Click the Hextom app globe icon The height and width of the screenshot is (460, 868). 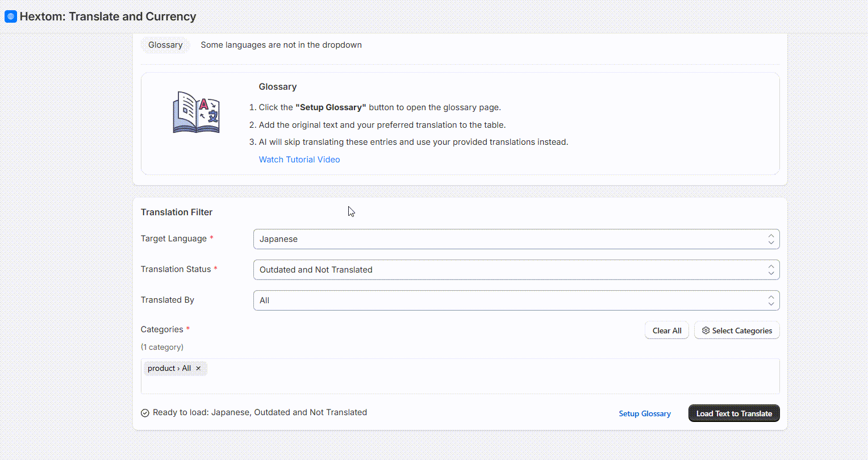point(10,16)
